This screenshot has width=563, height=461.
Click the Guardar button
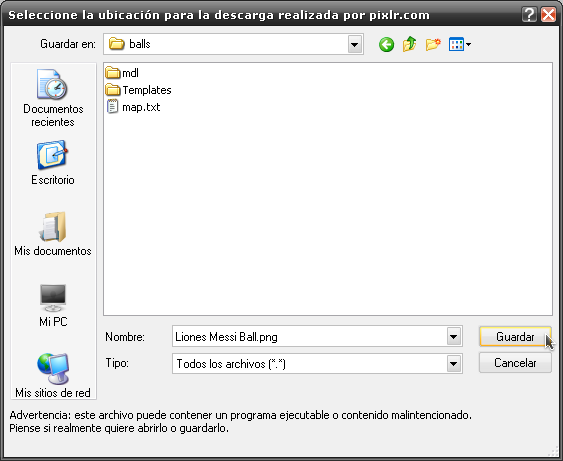[515, 337]
